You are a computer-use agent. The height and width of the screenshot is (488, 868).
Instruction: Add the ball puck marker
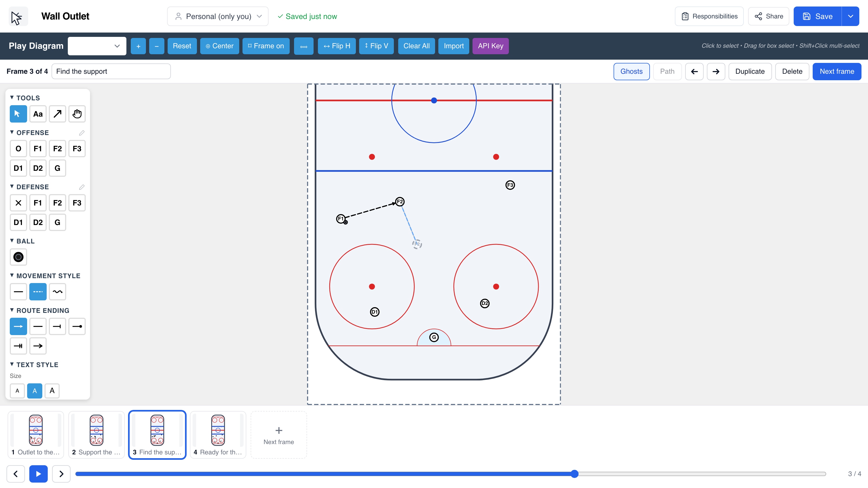(x=18, y=257)
